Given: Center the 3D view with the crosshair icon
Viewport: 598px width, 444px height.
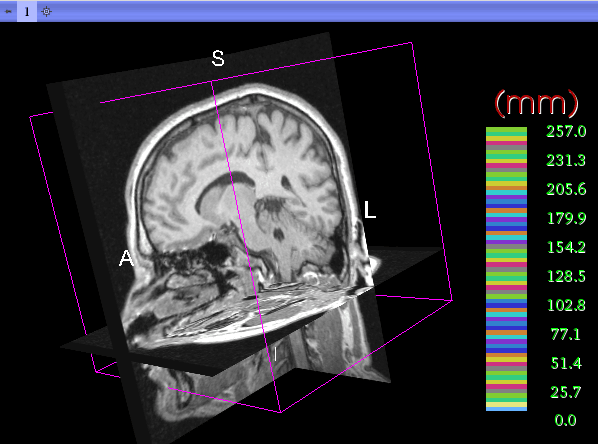Looking at the screenshot, I should (x=46, y=11).
